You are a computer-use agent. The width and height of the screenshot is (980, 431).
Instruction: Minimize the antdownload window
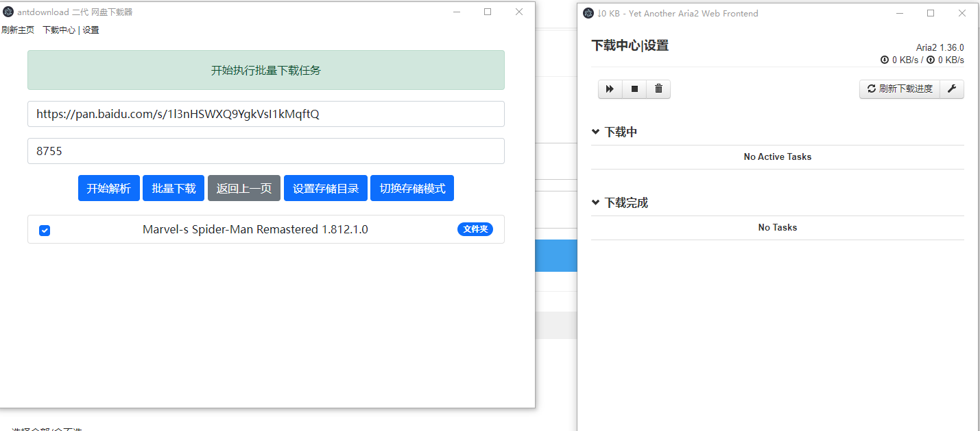coord(456,12)
